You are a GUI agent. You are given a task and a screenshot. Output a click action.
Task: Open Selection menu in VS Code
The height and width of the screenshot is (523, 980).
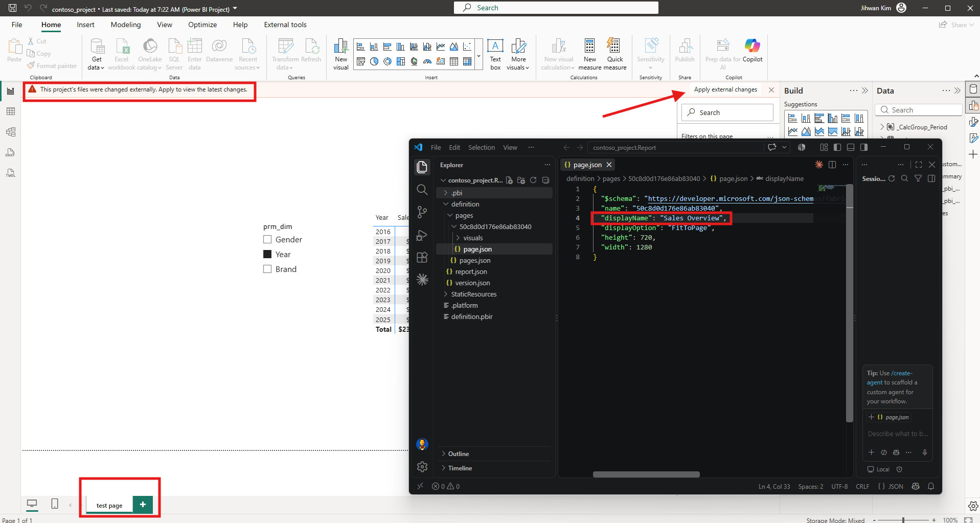482,147
